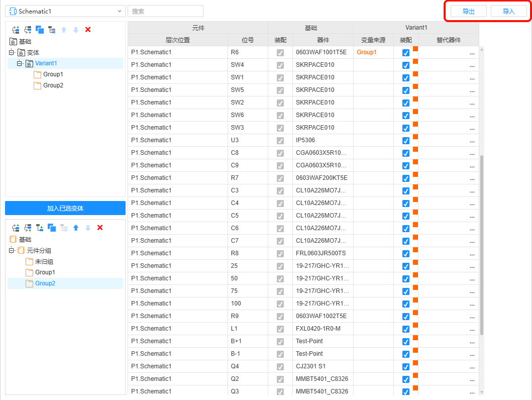Click the 搜索 search field

[165, 11]
